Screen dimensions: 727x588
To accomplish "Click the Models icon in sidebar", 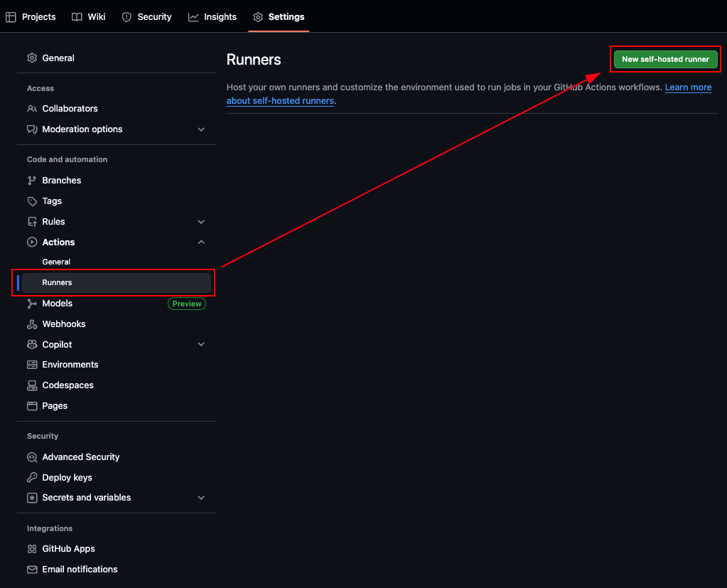I will click(x=32, y=304).
